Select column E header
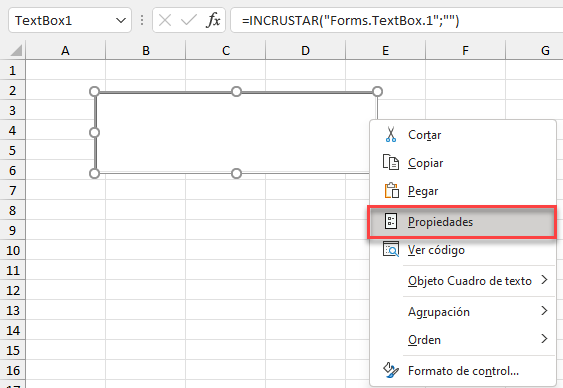This screenshot has height=388, width=563. [386, 50]
